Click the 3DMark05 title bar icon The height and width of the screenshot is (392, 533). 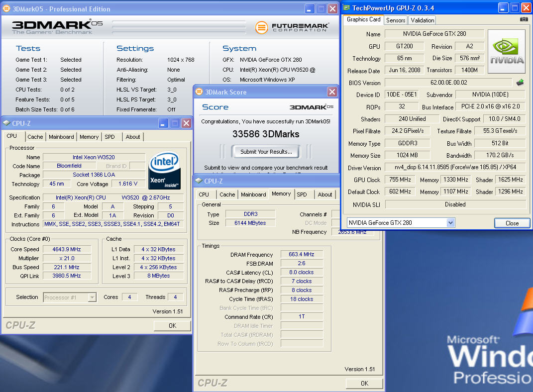pos(6,8)
